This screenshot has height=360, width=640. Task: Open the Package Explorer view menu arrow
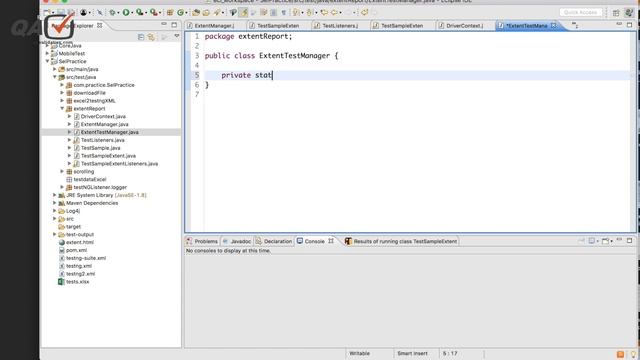[x=177, y=37]
